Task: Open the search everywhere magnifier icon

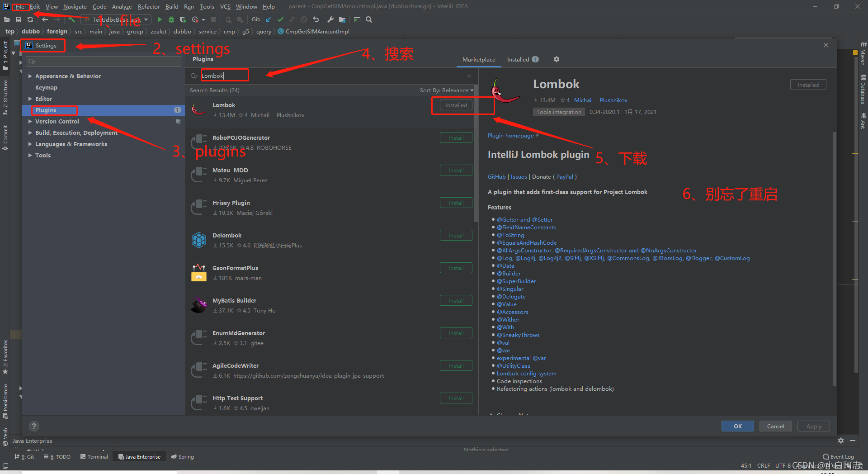Action: (369, 19)
